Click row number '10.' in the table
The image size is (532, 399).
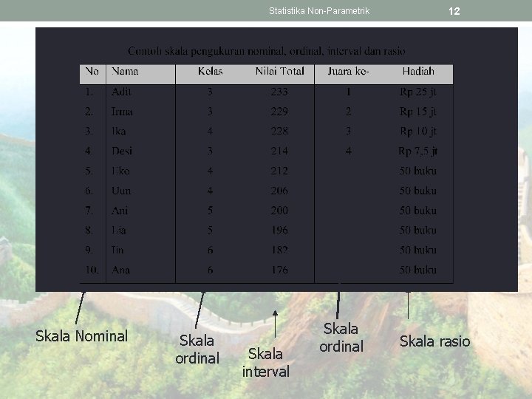click(x=92, y=270)
